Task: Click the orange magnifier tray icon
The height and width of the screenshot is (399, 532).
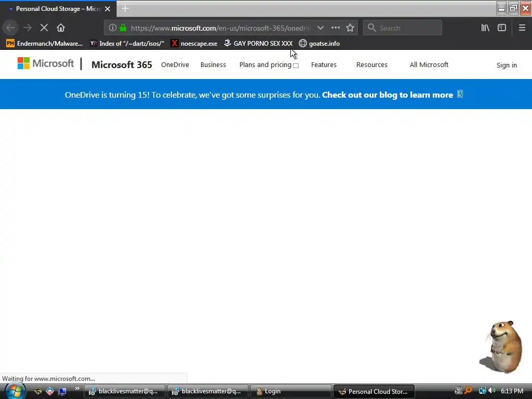Action: tap(469, 391)
